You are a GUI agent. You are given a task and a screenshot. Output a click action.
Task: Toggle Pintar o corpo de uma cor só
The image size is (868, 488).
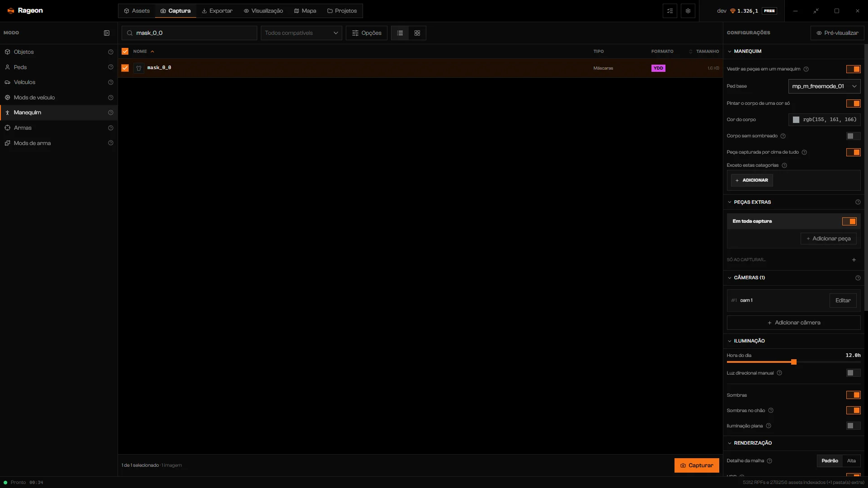point(854,103)
